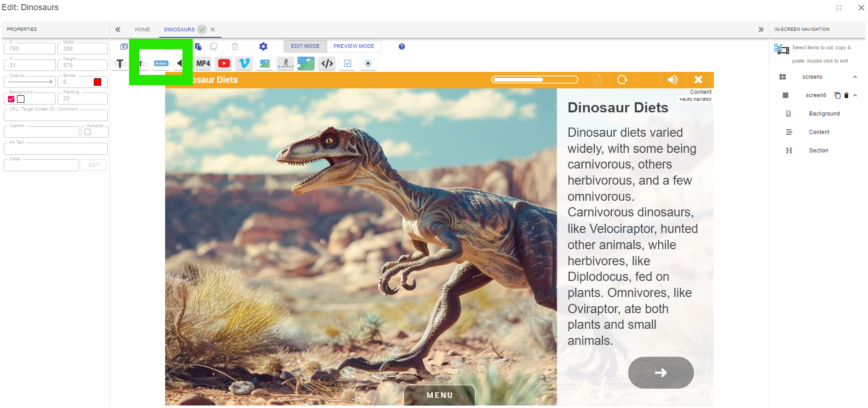The image size is (868, 408).
Task: Select the Background item under screen6
Action: [x=824, y=114]
